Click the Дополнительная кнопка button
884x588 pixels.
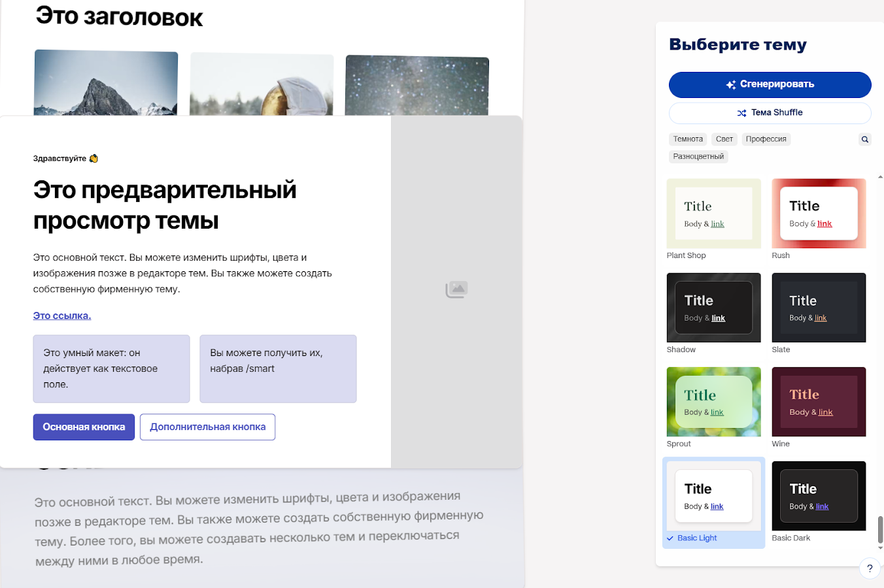pos(207,427)
